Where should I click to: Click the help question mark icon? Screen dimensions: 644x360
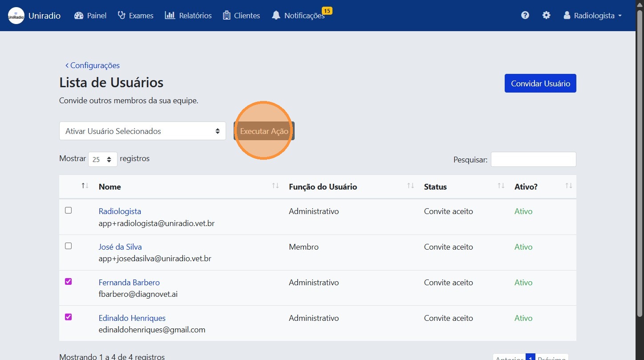525,15
